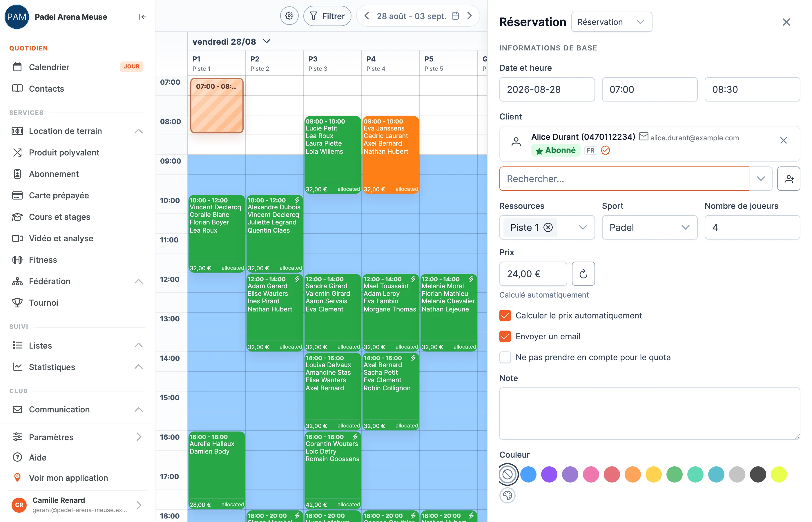Go to previous week with left arrow
Image resolution: width=812 pixels, height=522 pixels.
367,16
